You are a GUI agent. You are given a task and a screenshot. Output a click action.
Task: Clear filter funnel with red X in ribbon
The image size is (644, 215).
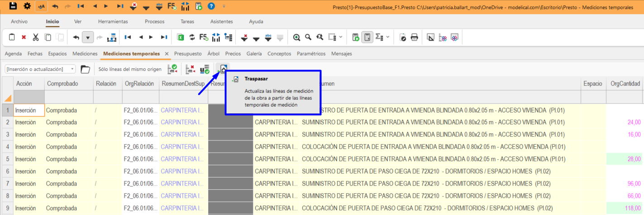pyautogui.click(x=244, y=37)
